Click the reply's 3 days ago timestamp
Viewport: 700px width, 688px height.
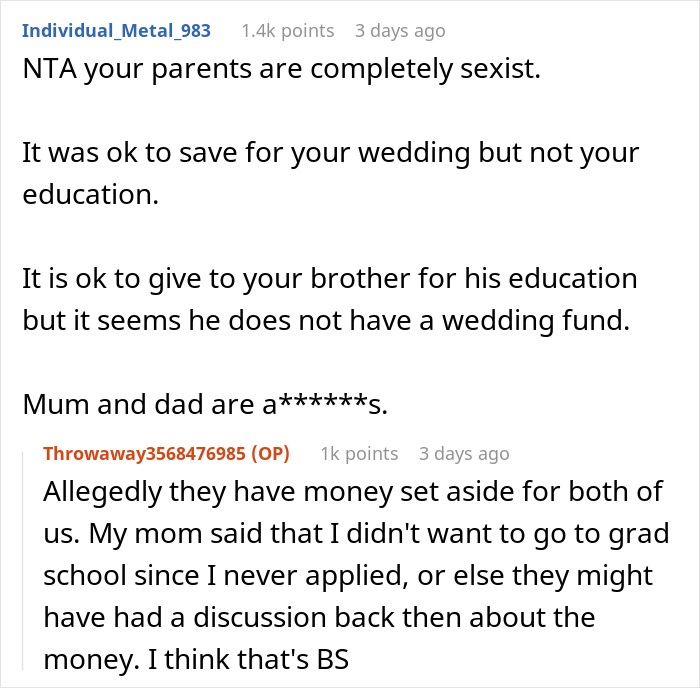tap(464, 453)
